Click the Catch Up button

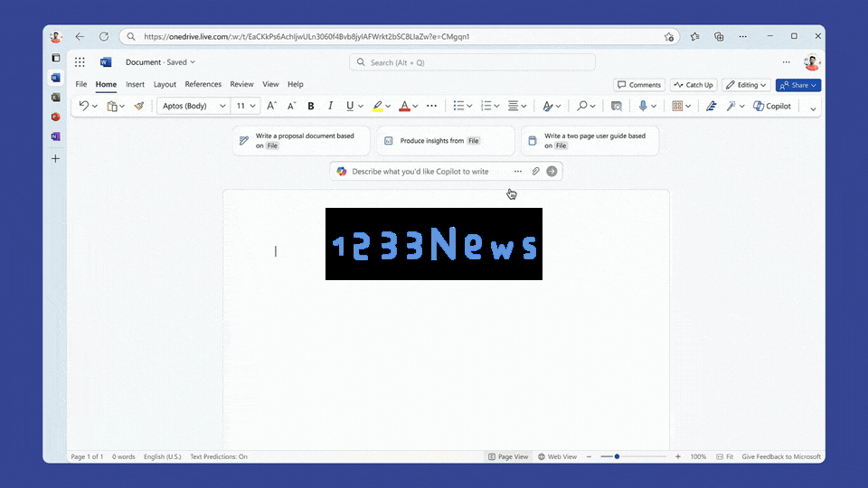tap(693, 85)
